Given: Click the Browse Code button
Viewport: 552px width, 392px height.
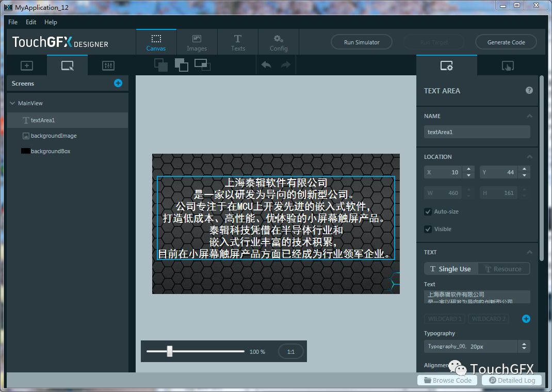Looking at the screenshot, I should pos(447,380).
